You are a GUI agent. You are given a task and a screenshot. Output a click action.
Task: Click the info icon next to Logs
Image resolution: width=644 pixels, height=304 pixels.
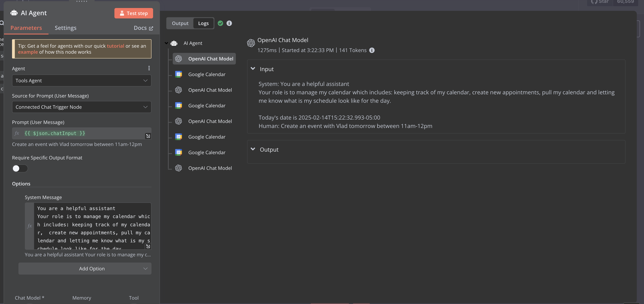(x=229, y=23)
